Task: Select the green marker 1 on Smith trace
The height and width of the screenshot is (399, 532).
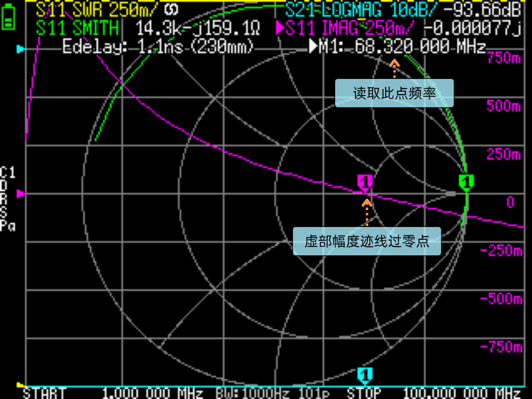Action: click(x=466, y=183)
